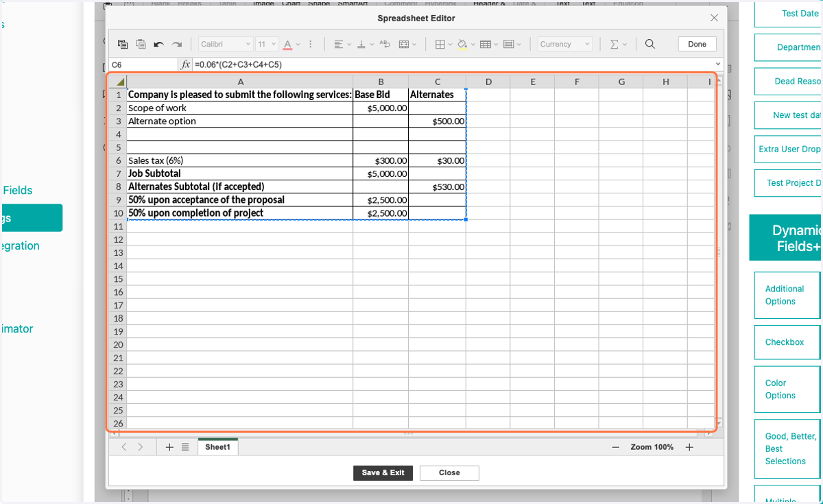Click the 'Job Subtotal' cell
Viewport: 823px width, 504px height.
click(x=240, y=173)
